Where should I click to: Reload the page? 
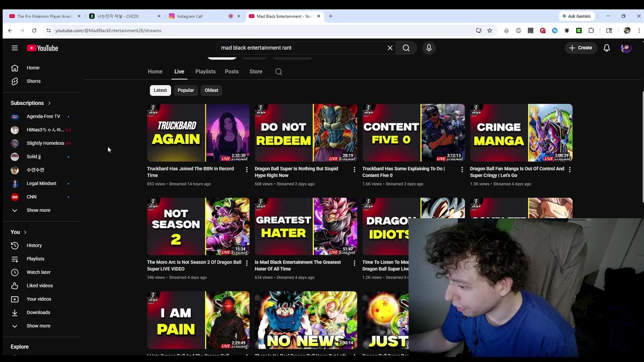point(34,31)
